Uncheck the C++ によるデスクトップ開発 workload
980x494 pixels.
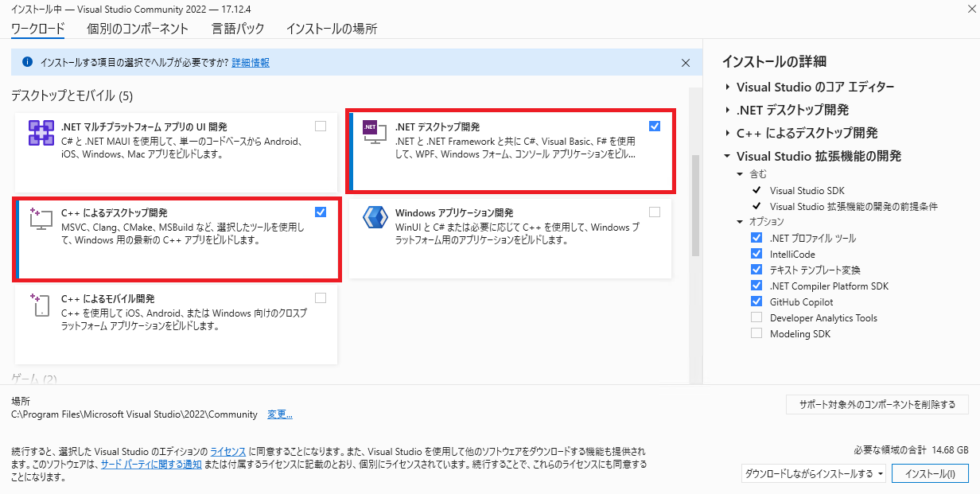[321, 212]
